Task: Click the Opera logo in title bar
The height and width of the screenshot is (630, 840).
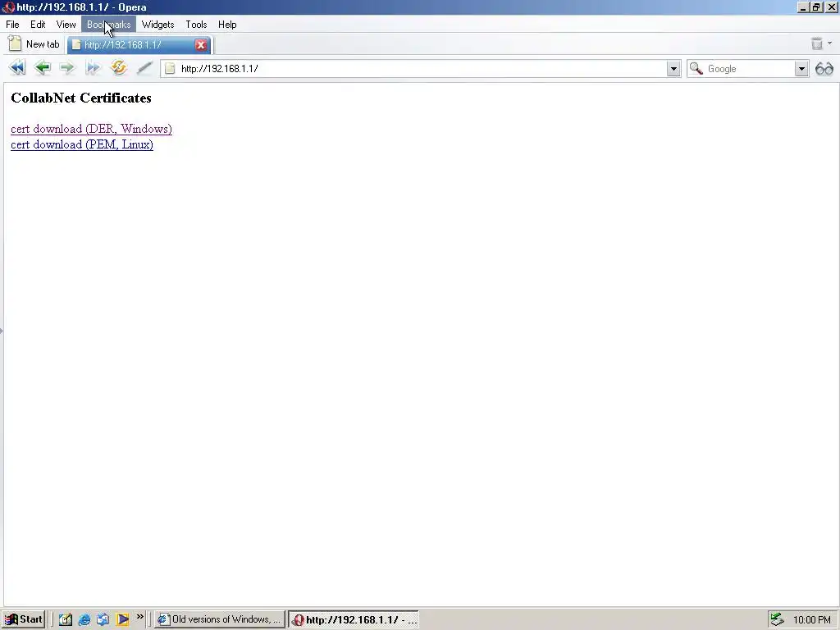Action: [7, 7]
